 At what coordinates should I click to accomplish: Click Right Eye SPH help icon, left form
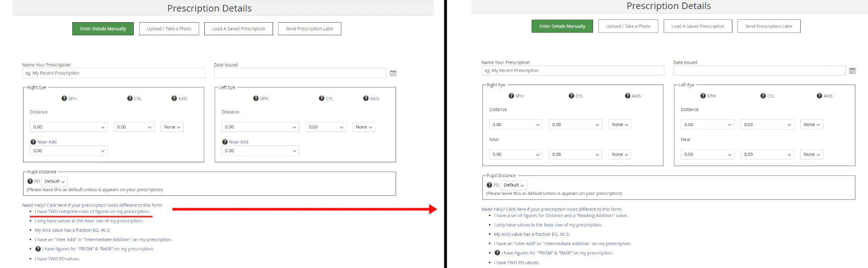pos(64,99)
